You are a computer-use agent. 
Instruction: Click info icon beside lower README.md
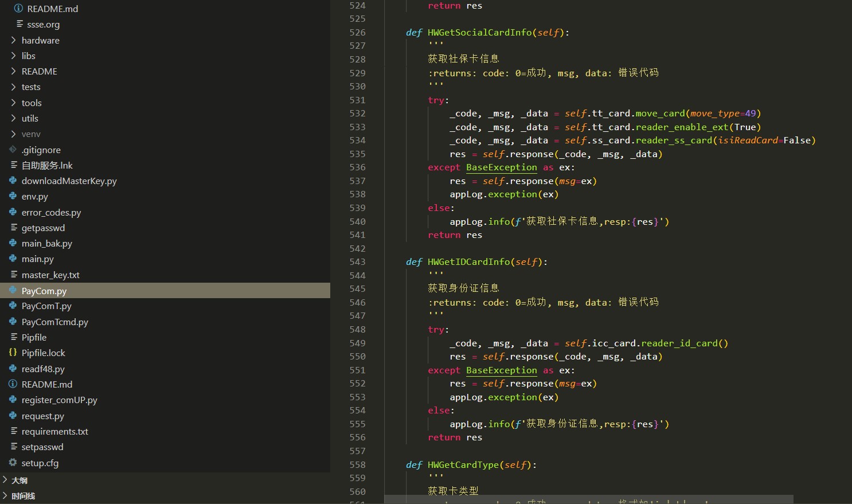pyautogui.click(x=13, y=384)
